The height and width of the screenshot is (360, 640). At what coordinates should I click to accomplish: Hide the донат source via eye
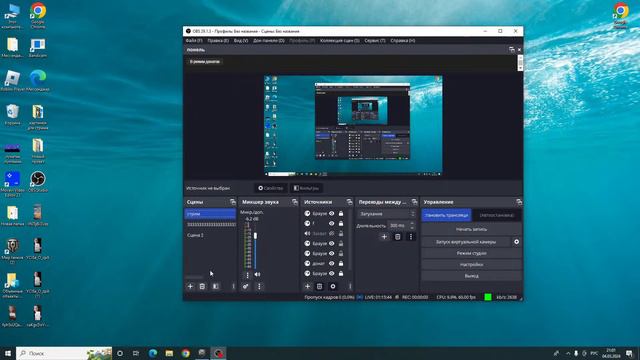(331, 264)
